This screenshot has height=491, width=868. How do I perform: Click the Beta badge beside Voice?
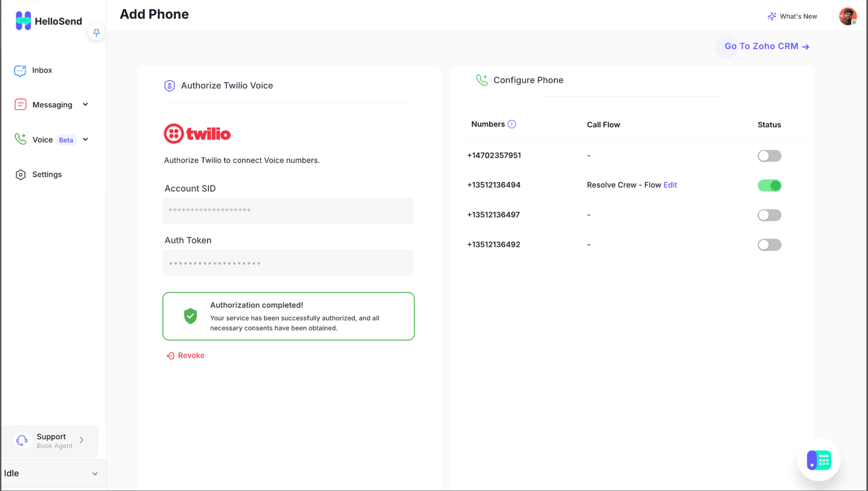tap(66, 140)
